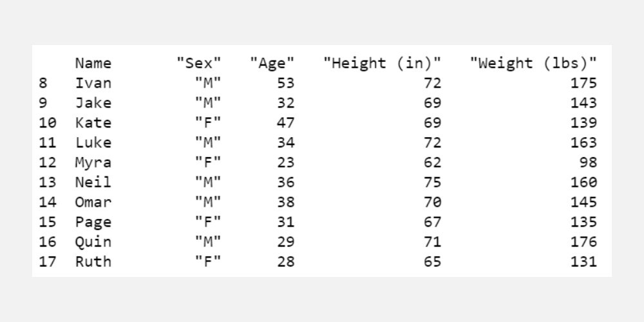The width and height of the screenshot is (644, 322).
Task: Select Neil's name in row 13
Action: (93, 182)
